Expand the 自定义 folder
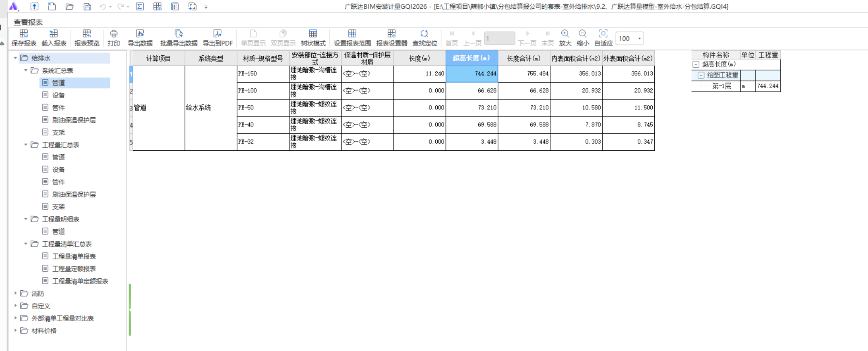Image resolution: width=868 pixels, height=351 pixels. click(x=15, y=306)
